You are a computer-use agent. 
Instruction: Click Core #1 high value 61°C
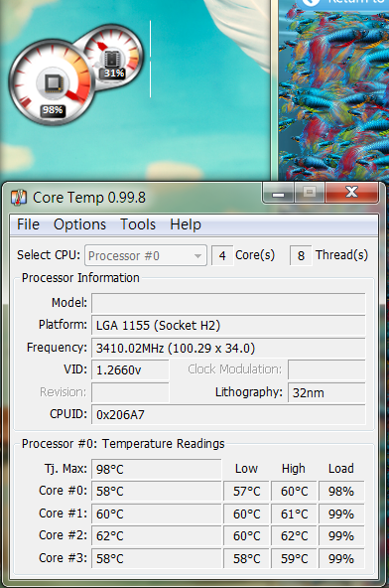pyautogui.click(x=294, y=514)
